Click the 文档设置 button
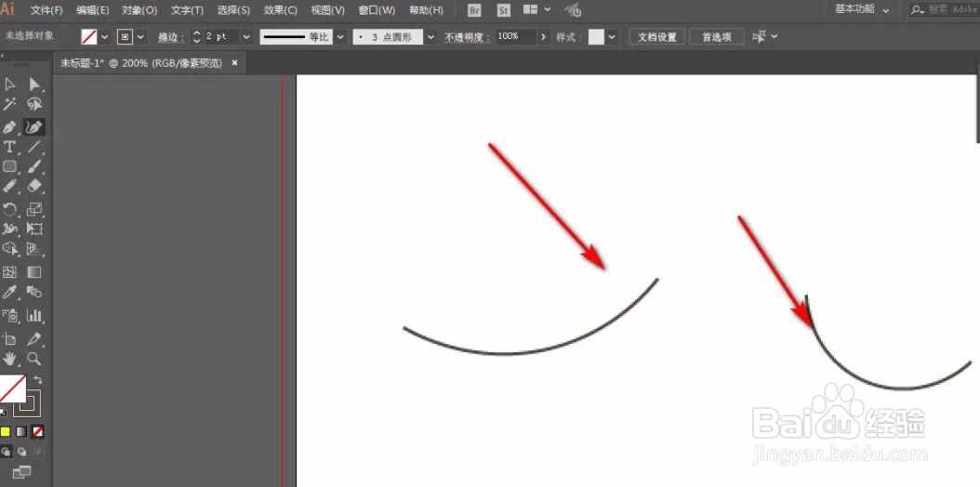980x487 pixels. (x=656, y=37)
